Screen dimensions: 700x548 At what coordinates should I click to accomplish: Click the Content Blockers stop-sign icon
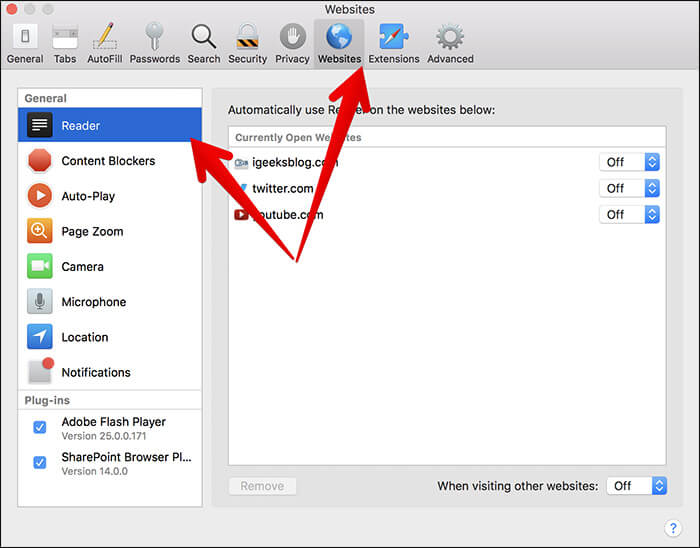tap(39, 160)
